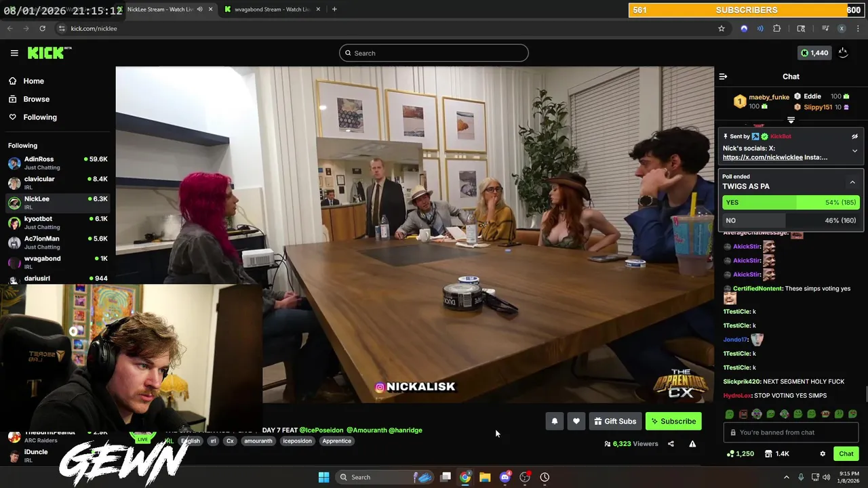868x488 pixels.
Task: Click CertifiedNontent username in chat
Action: (x=758, y=289)
